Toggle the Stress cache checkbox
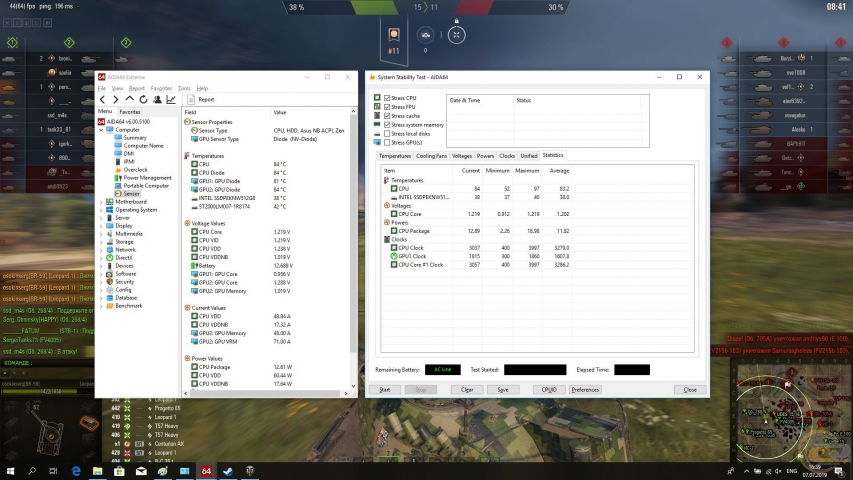 (387, 116)
